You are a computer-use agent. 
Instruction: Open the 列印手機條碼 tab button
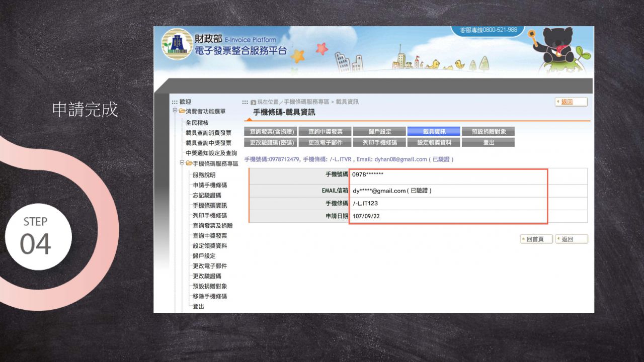379,142
